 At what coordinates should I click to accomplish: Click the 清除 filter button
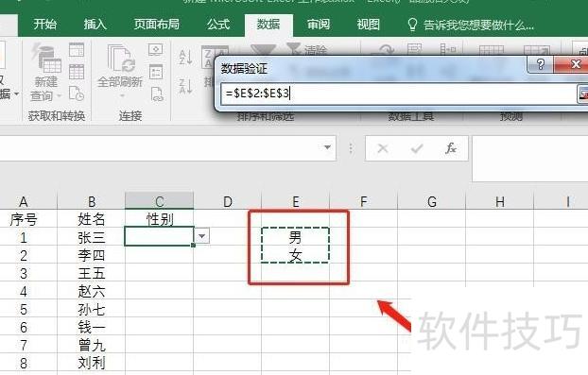pyautogui.click(x=307, y=49)
